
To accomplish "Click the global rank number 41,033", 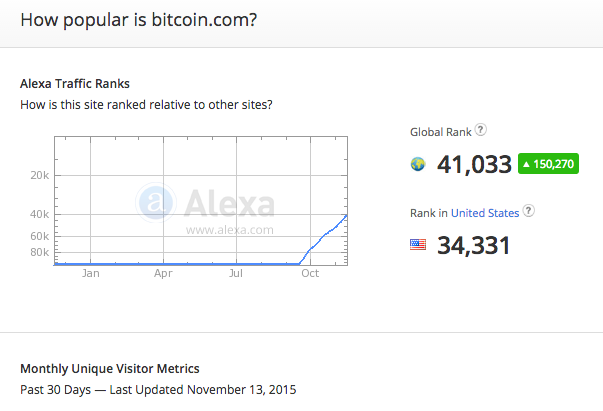I will point(474,164).
